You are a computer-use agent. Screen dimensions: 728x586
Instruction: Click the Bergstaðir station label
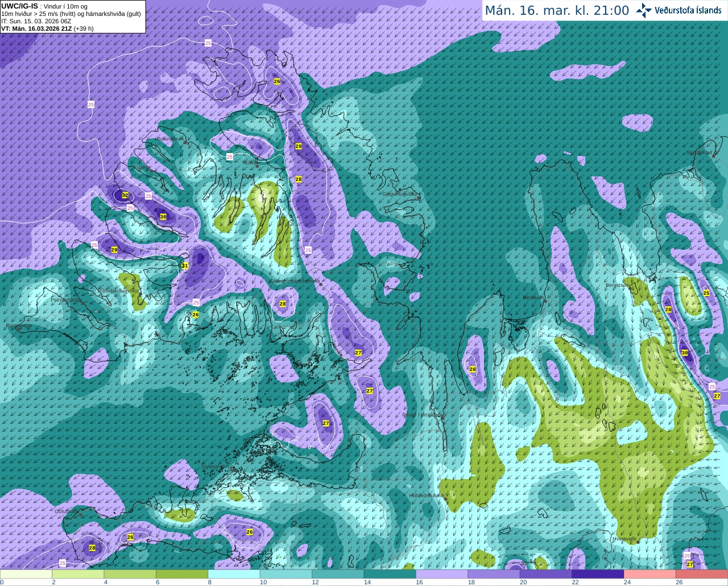(618, 285)
